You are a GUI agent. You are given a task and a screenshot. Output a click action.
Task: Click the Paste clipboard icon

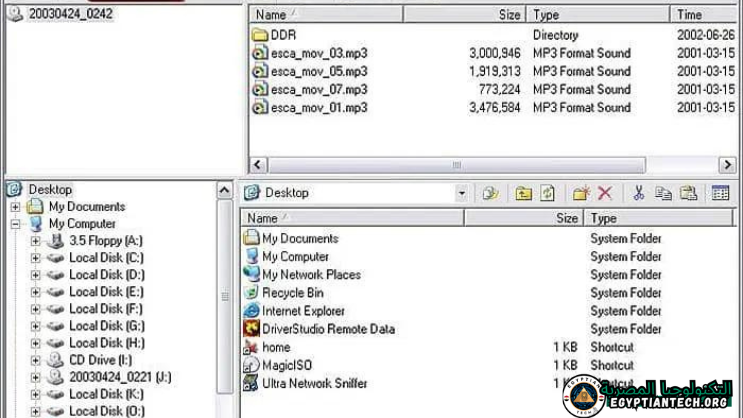[x=689, y=193]
